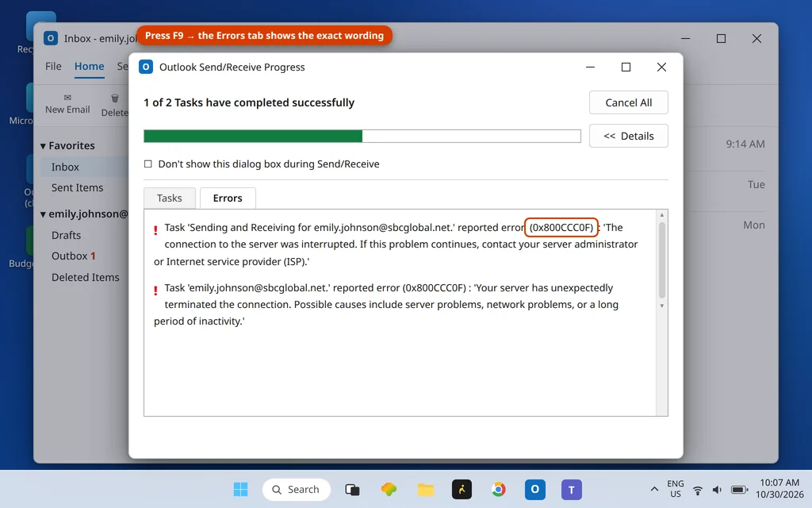Click the first red exclamation error icon
The image size is (812, 508).
pyautogui.click(x=155, y=230)
